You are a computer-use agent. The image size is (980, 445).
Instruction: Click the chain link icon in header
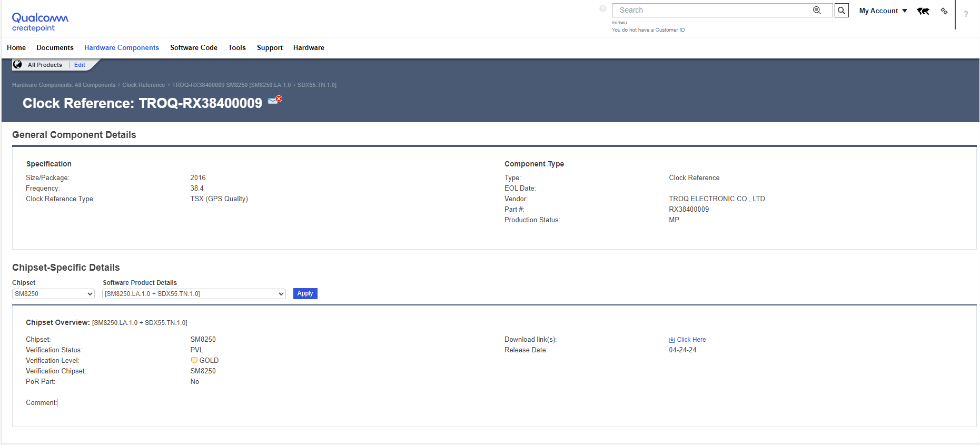(944, 11)
